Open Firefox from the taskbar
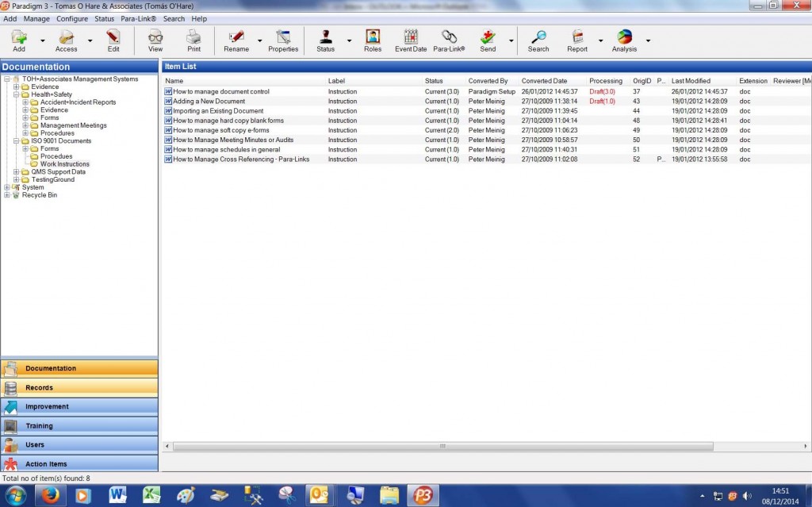 (x=50, y=496)
